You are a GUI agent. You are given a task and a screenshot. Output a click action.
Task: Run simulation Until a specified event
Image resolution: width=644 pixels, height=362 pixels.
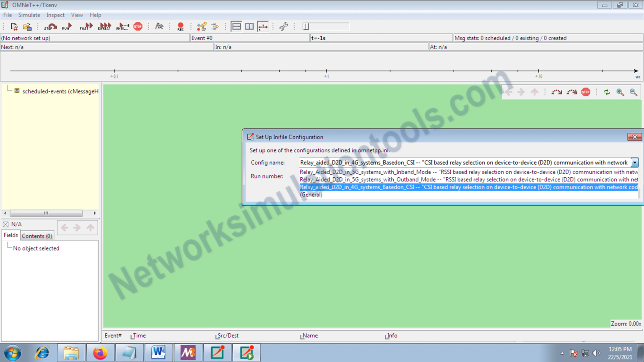pos(122,26)
